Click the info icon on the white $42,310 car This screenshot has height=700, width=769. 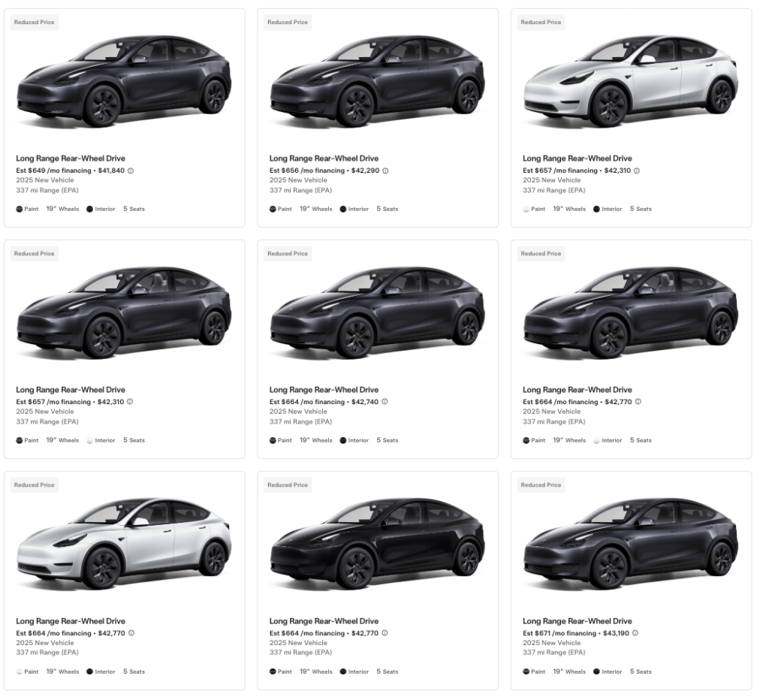[x=637, y=170]
